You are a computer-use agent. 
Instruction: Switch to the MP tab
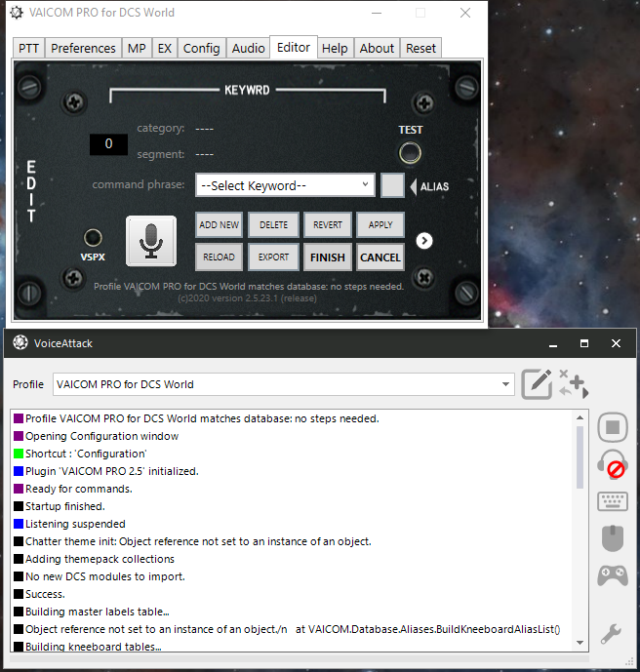[137, 48]
